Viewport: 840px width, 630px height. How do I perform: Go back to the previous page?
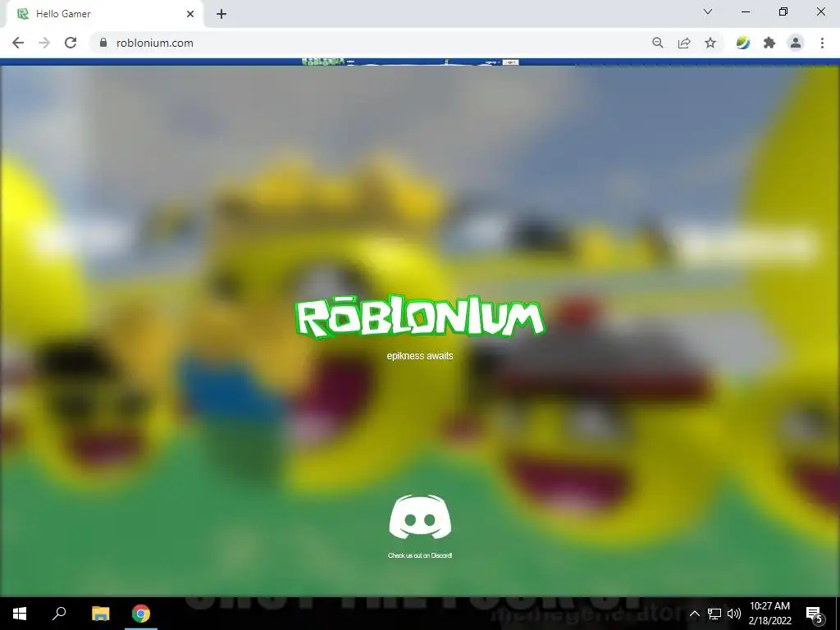point(18,43)
